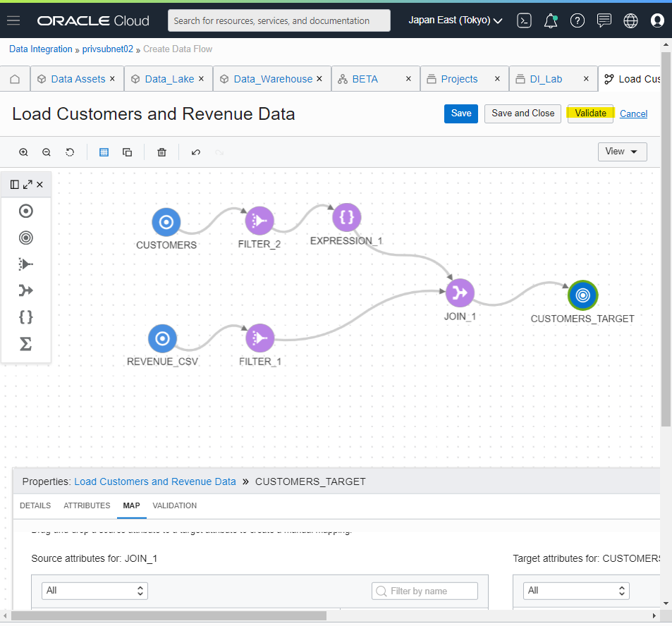Toggle the grid guide display
The height and width of the screenshot is (626, 672).
pos(104,152)
